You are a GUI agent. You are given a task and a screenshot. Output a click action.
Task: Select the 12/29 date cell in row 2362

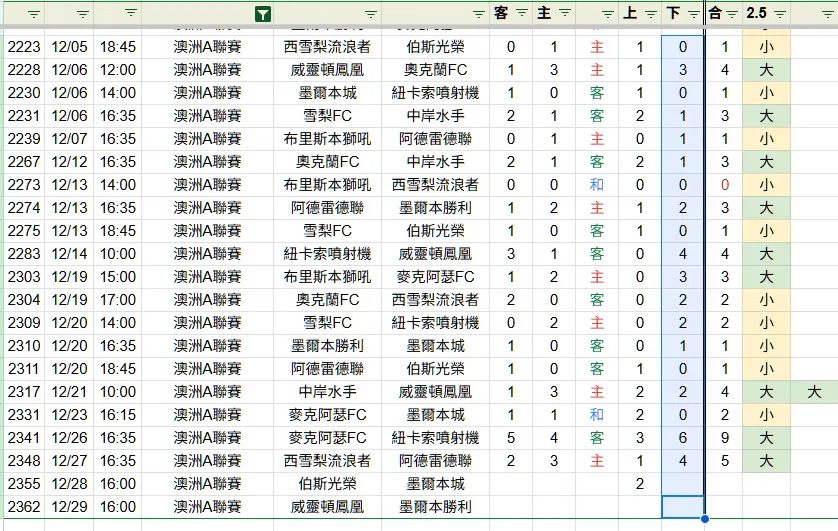[x=69, y=507]
